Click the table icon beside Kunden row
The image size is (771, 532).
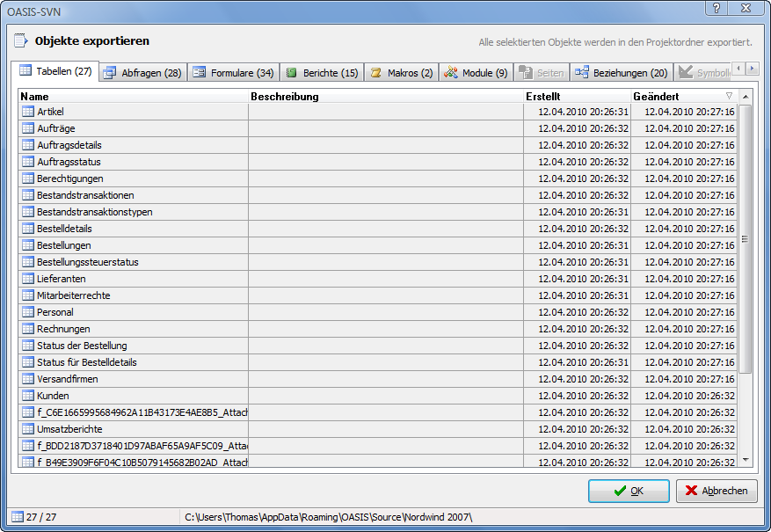pos(27,396)
